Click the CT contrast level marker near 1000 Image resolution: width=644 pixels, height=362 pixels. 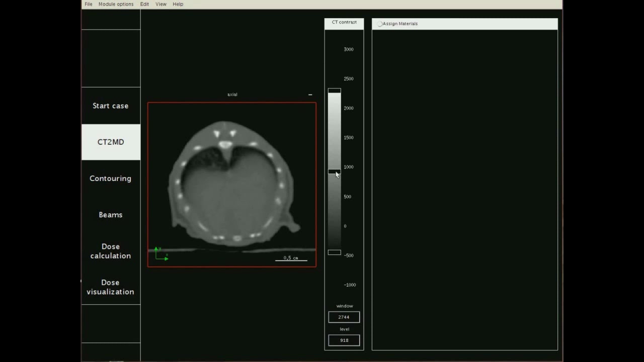(x=335, y=171)
